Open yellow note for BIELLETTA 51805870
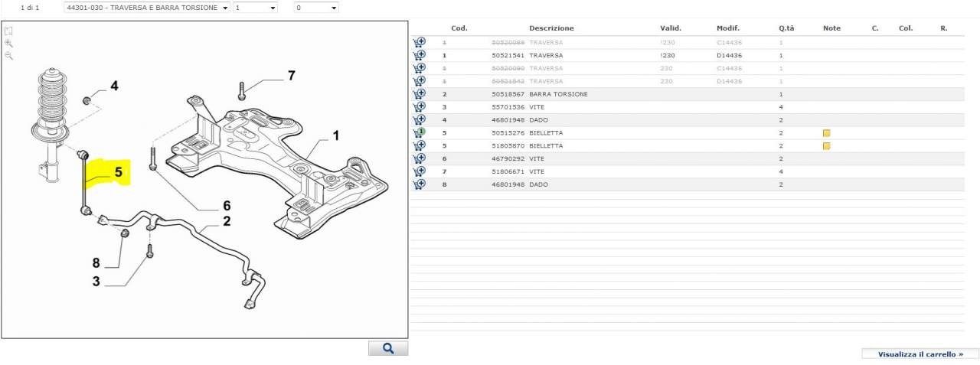 pos(826,146)
